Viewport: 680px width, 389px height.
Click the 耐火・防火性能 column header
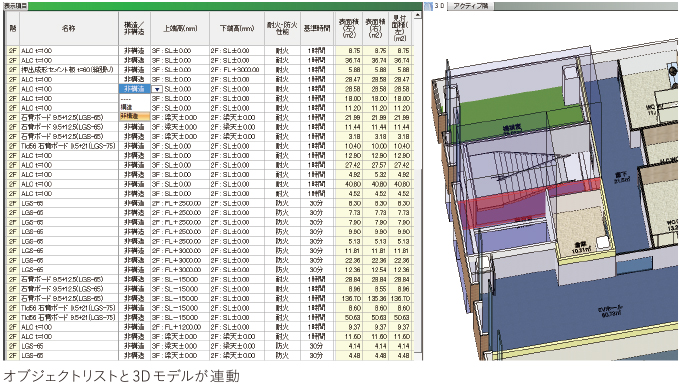pos(282,28)
